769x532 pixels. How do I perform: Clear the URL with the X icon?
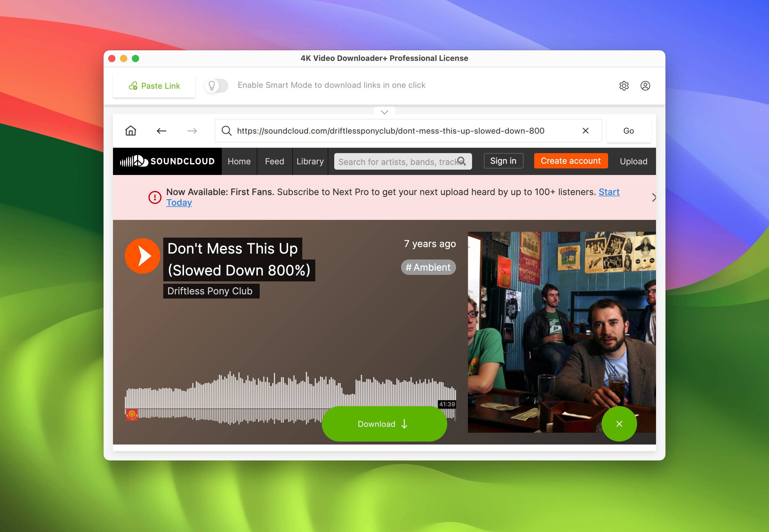click(x=585, y=131)
